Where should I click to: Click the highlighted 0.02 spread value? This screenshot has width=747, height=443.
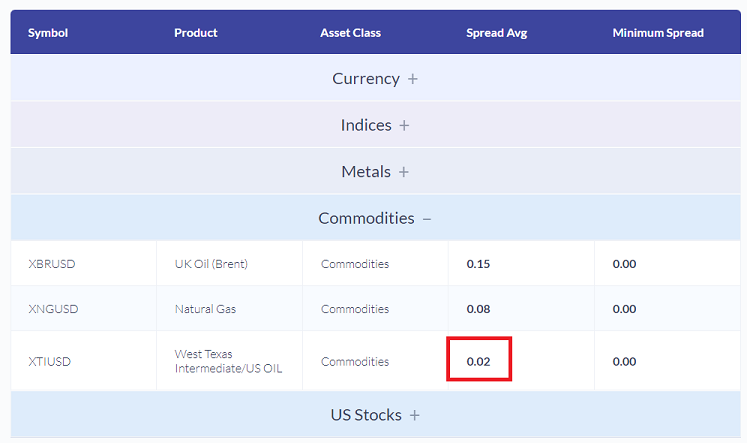coord(479,361)
